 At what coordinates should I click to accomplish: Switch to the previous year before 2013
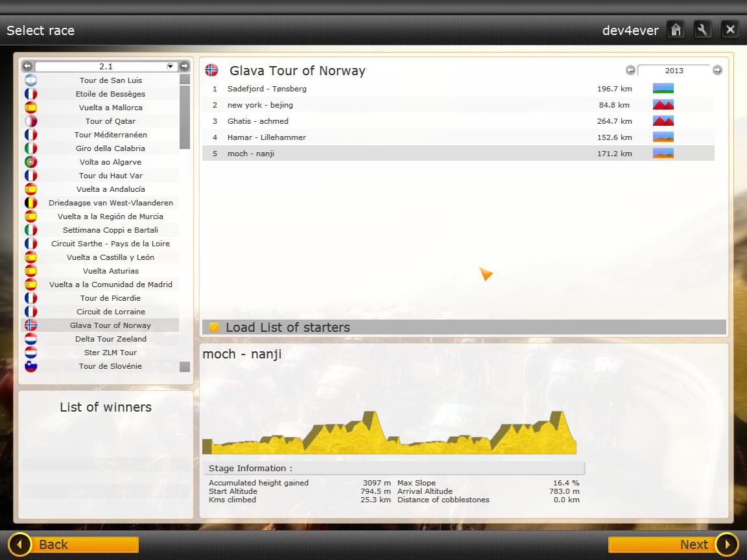tap(630, 70)
